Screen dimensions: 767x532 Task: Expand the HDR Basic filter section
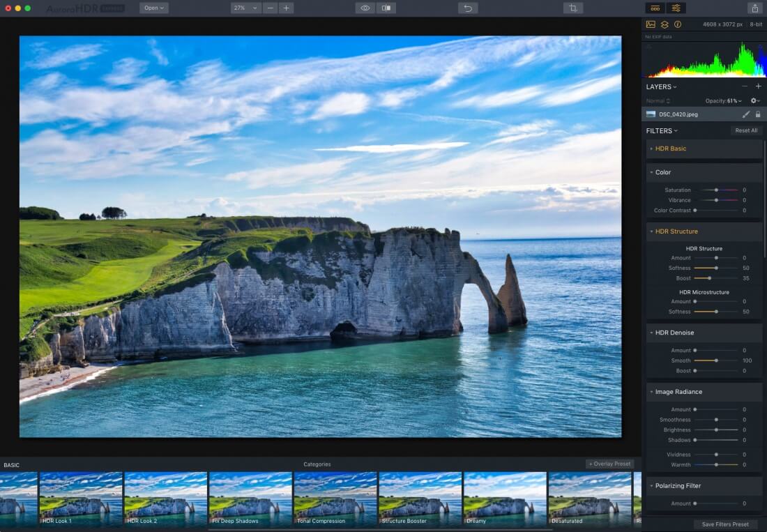(670, 149)
